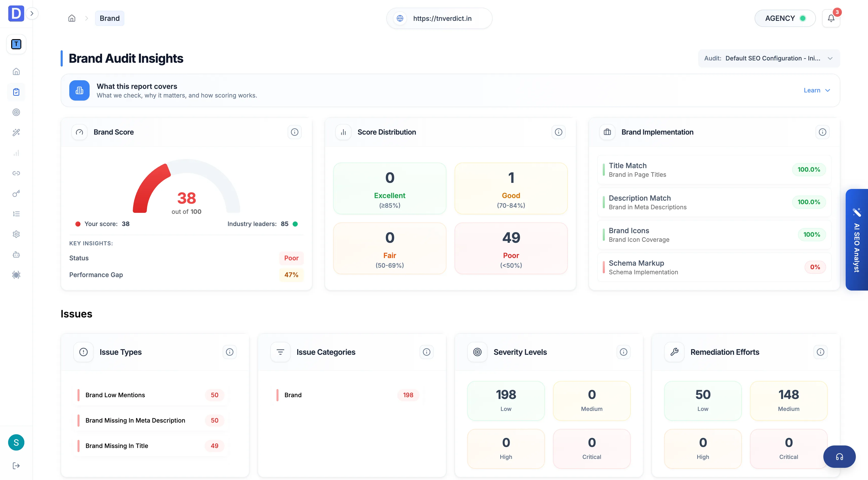The image size is (868, 480).
Task: Open the notifications bell
Action: point(831,18)
